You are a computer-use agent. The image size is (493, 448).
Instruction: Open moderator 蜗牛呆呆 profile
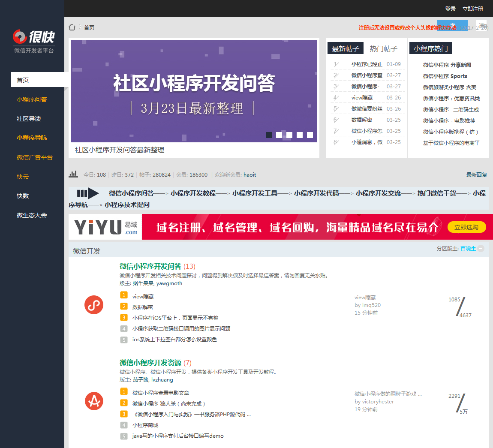pyautogui.click(x=143, y=283)
